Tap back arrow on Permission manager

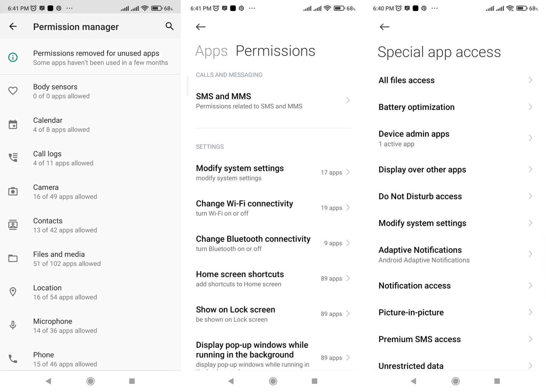pyautogui.click(x=13, y=26)
